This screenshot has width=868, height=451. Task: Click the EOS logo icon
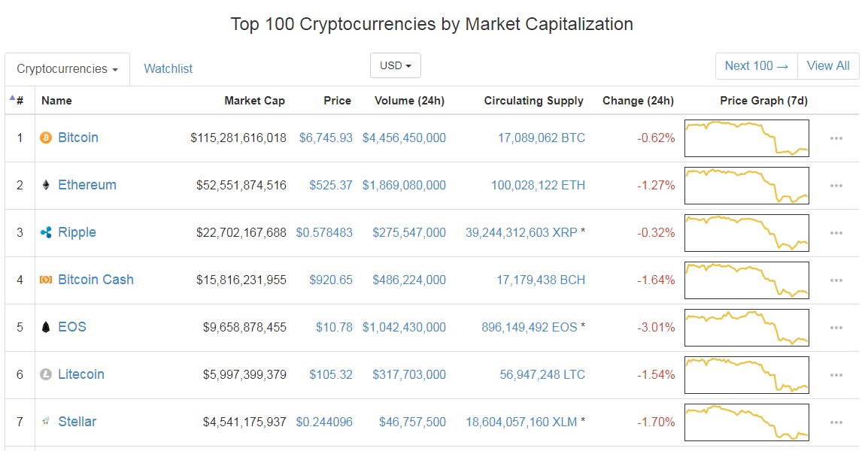pyautogui.click(x=46, y=328)
